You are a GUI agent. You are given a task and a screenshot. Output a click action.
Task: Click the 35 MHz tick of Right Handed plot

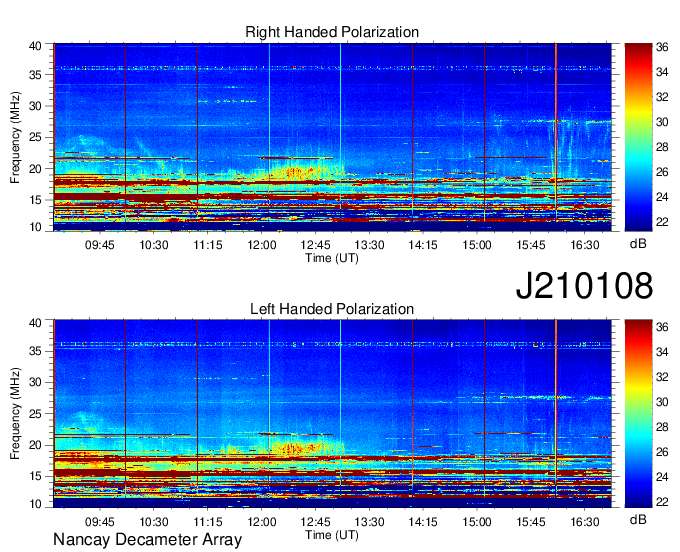(x=35, y=75)
